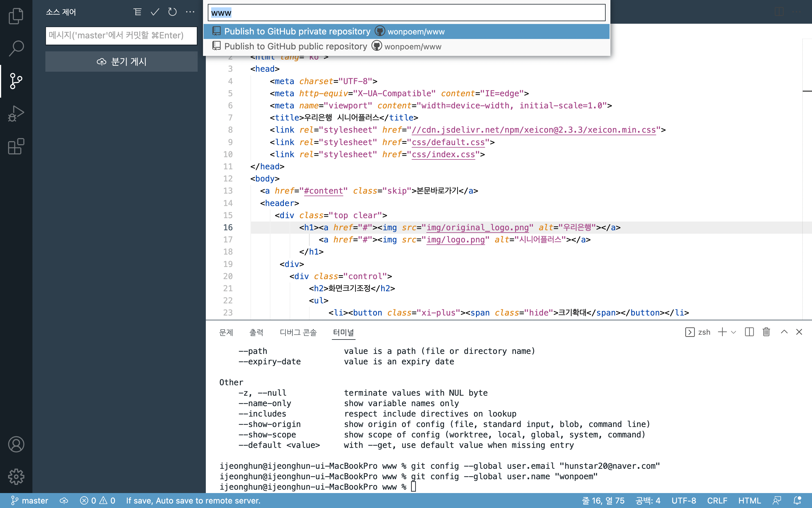Open the css/index.css link
This screenshot has height=508, width=812.
(x=443, y=155)
